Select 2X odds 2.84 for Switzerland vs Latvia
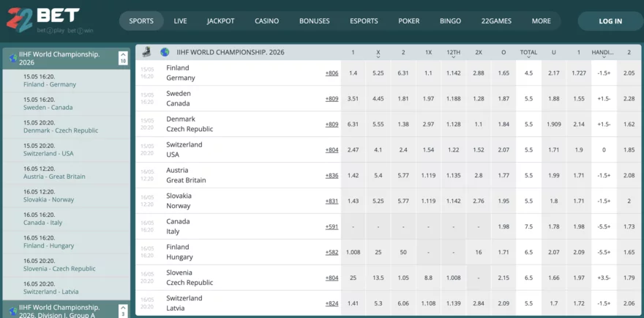This screenshot has height=318, width=644. [479, 303]
